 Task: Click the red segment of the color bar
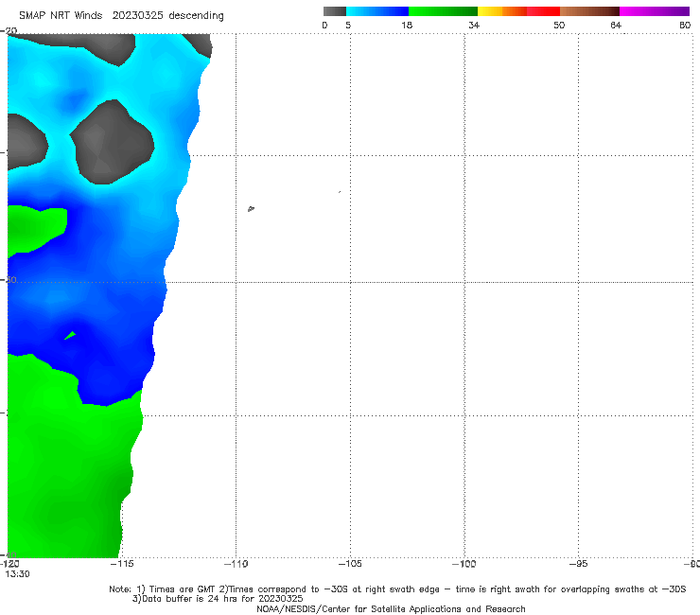click(x=543, y=11)
